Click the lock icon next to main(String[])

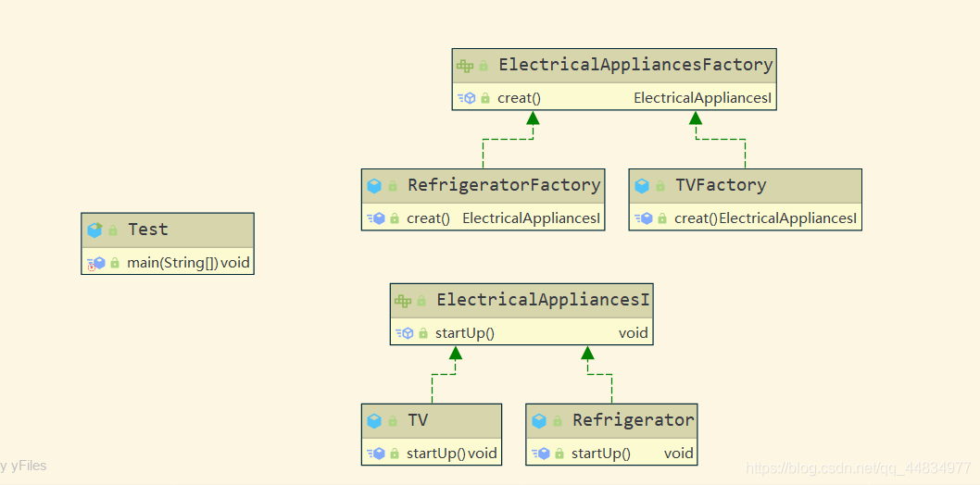pos(115,264)
